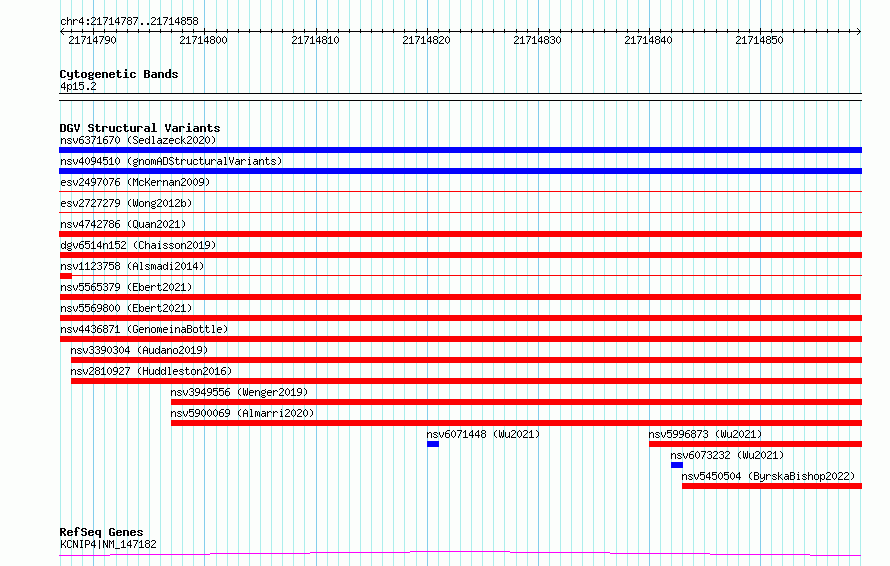The image size is (890, 566).
Task: Click nsv4436871 (GenomeinaBottle) label
Action: point(144,329)
